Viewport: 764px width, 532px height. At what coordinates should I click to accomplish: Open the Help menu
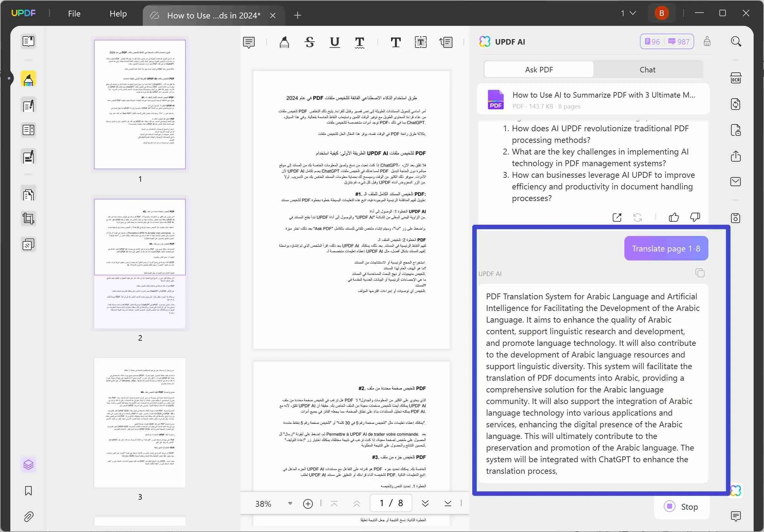(x=118, y=14)
